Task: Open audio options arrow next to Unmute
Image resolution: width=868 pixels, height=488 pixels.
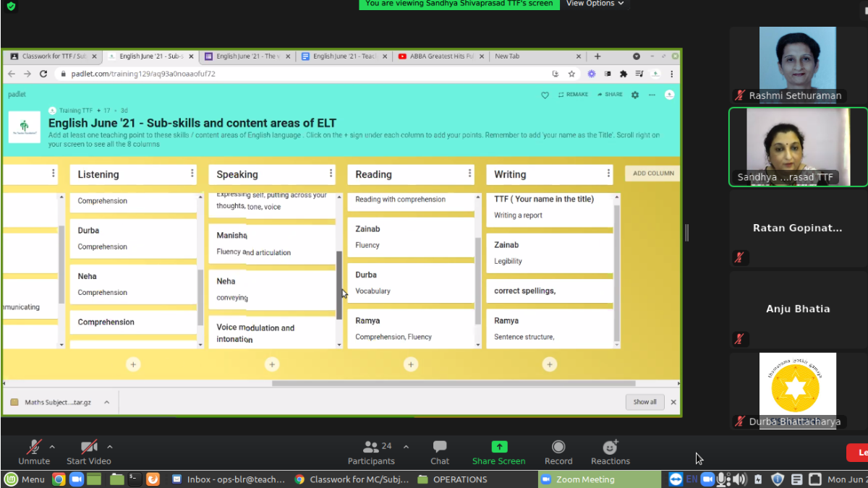Action: coord(52,447)
